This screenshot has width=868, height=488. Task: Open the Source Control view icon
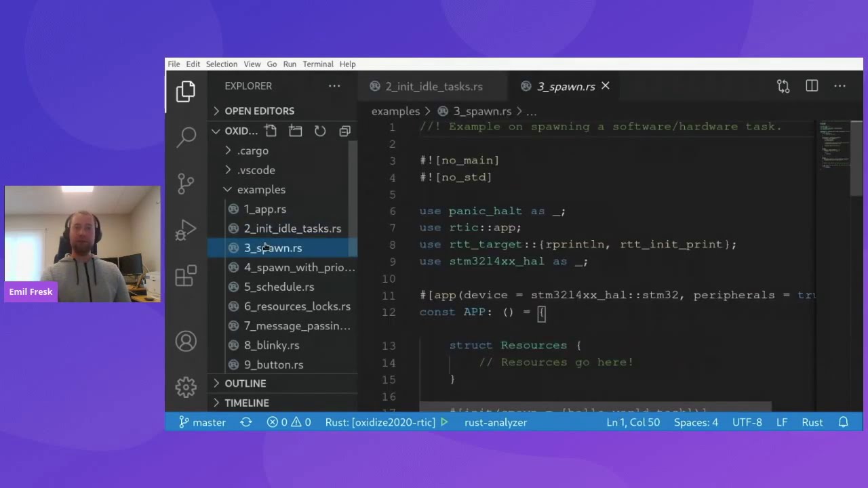pos(186,183)
